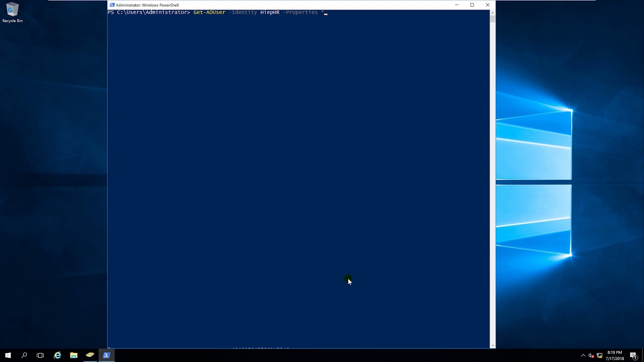Click the PowerShell scrollbar up arrow
The image size is (644, 362).
click(493, 12)
